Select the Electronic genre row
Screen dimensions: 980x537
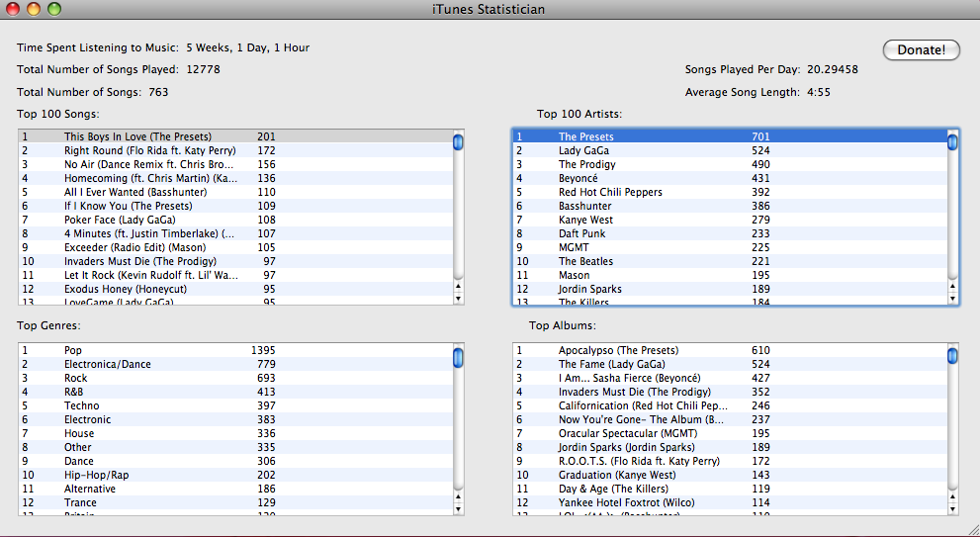[x=235, y=419]
